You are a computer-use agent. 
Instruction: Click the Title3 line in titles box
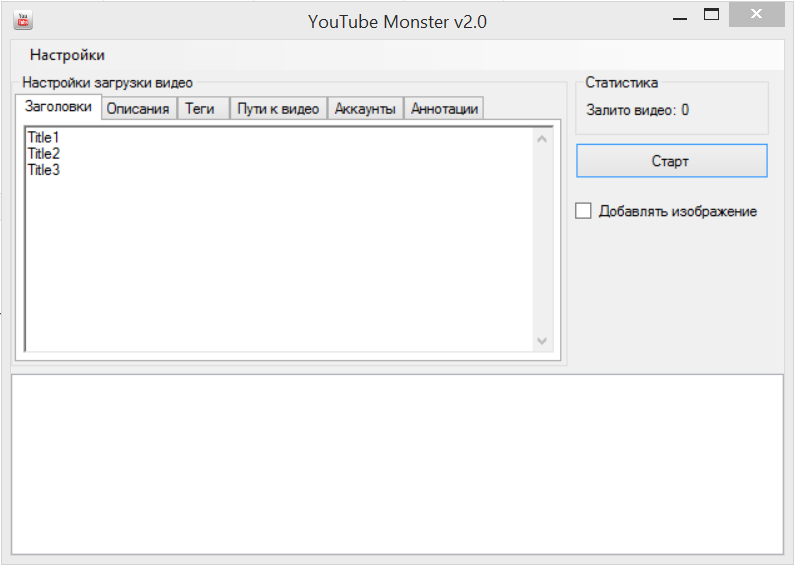[44, 170]
